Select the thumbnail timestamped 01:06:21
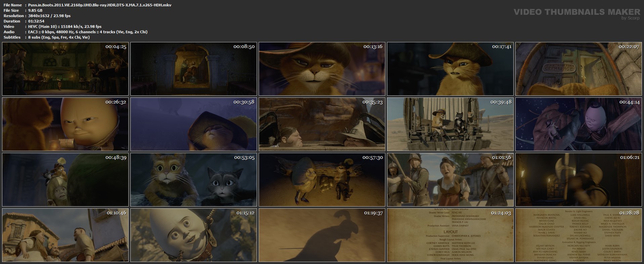 pos(578,180)
